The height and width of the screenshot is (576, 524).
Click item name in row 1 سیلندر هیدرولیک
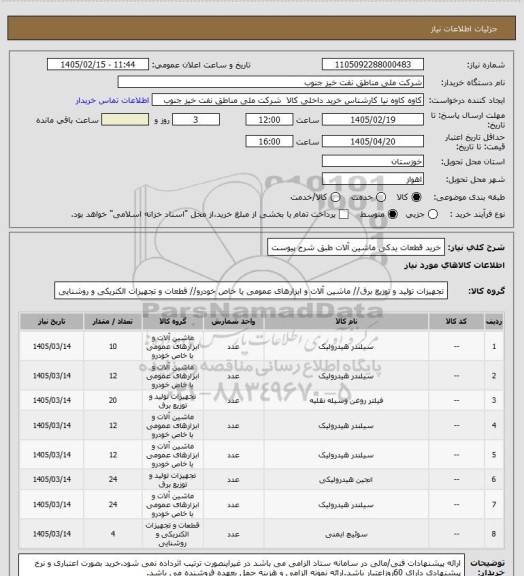[346, 347]
